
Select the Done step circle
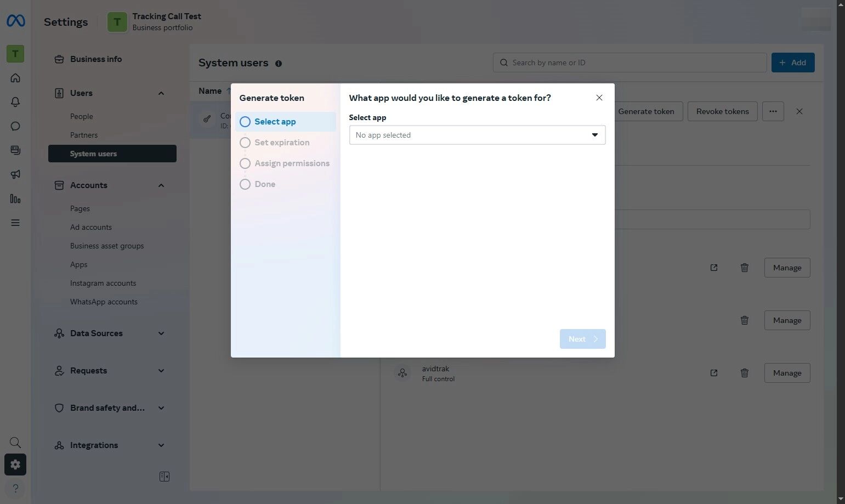tap(245, 184)
